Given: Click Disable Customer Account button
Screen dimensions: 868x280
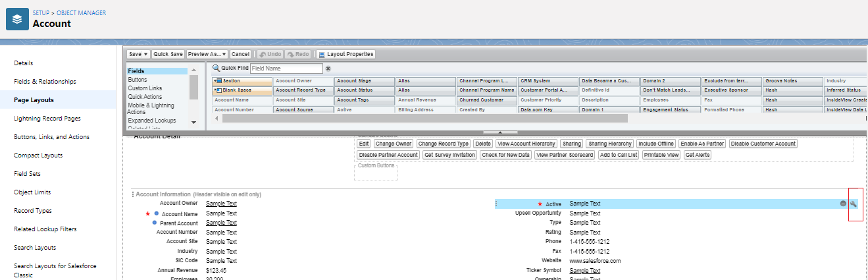Looking at the screenshot, I should (x=763, y=144).
